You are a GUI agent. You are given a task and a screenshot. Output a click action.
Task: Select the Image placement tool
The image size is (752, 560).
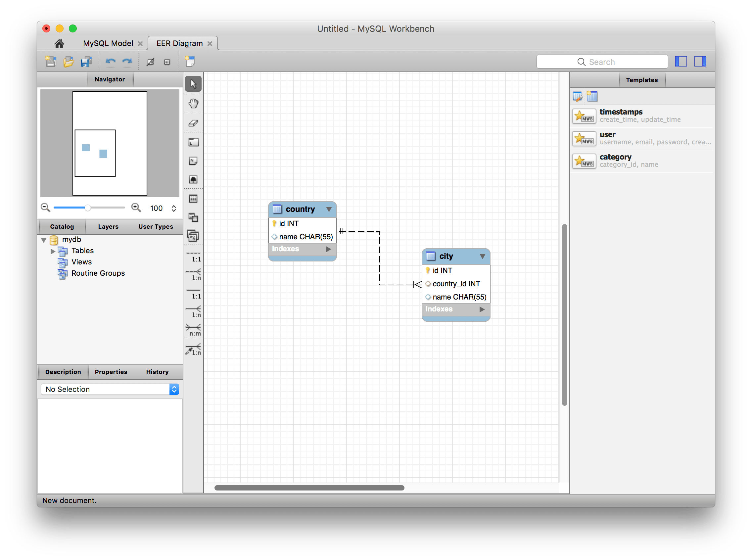193,180
